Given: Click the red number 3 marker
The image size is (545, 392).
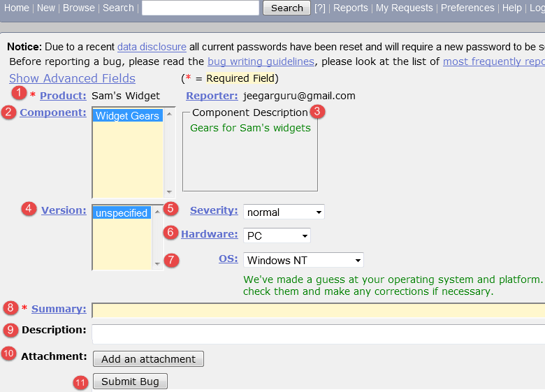Looking at the screenshot, I should 317,111.
